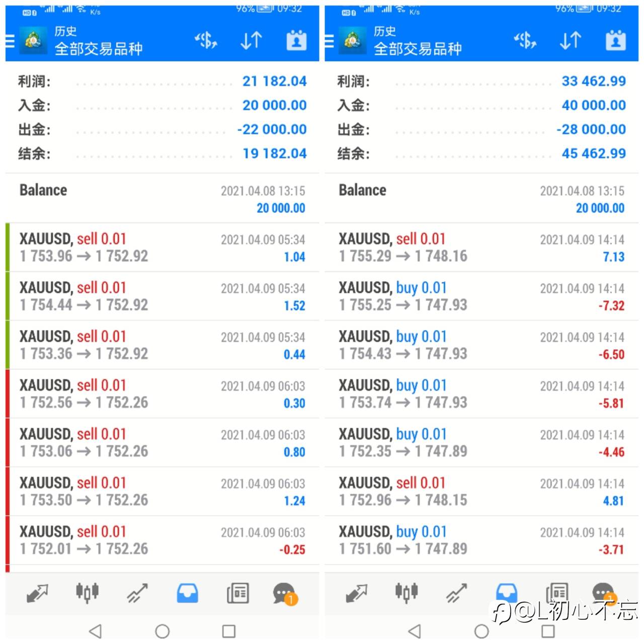Tap Android back button in left screenshot
The height and width of the screenshot is (644, 644).
[x=95, y=631]
